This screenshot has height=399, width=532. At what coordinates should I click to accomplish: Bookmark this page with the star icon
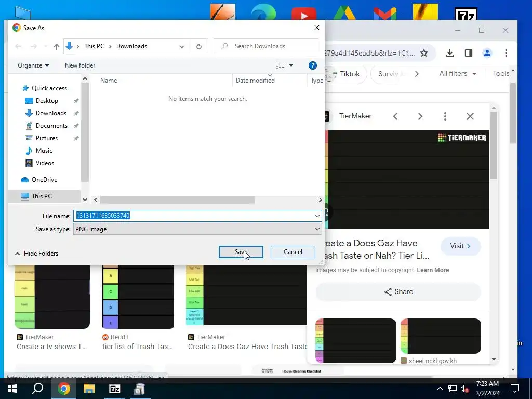pyautogui.click(x=424, y=53)
